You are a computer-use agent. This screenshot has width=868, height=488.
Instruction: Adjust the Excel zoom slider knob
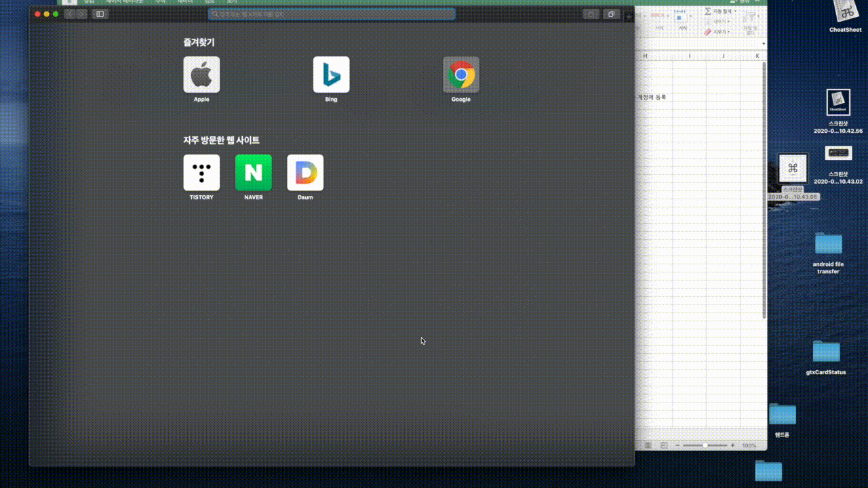[705, 445]
